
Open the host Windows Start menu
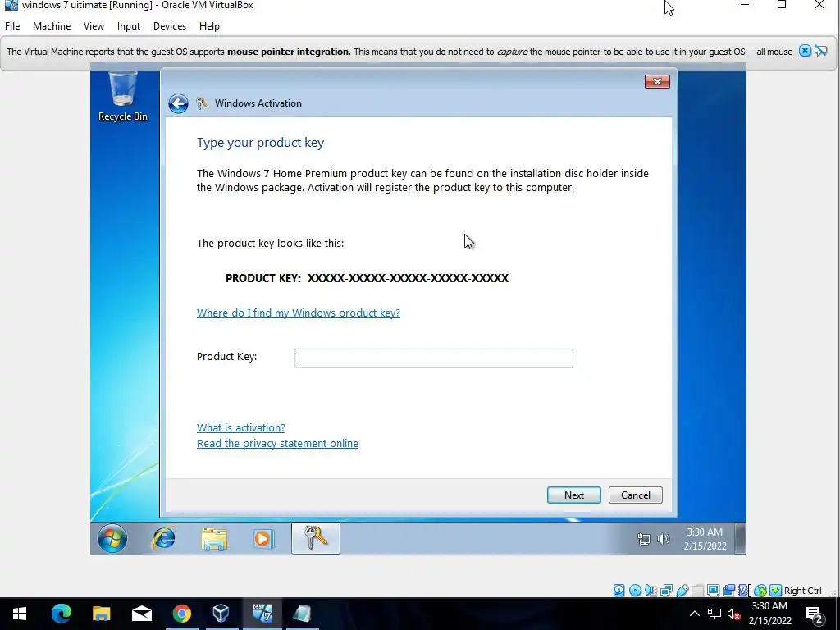point(20,614)
